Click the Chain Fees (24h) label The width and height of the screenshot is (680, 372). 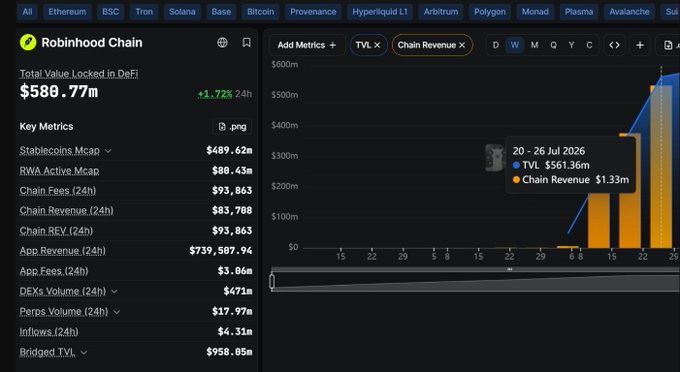[x=58, y=191]
